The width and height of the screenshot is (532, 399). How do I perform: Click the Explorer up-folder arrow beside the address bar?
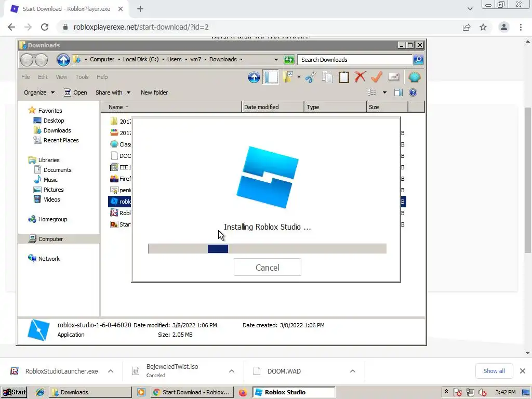coord(63,60)
